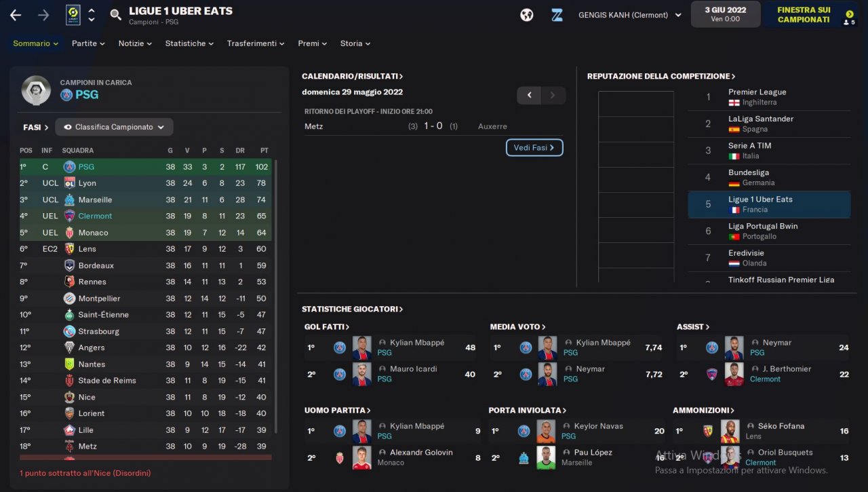Screen dimensions: 868x492
Task: Open Clermont in the league table
Action: click(x=96, y=216)
